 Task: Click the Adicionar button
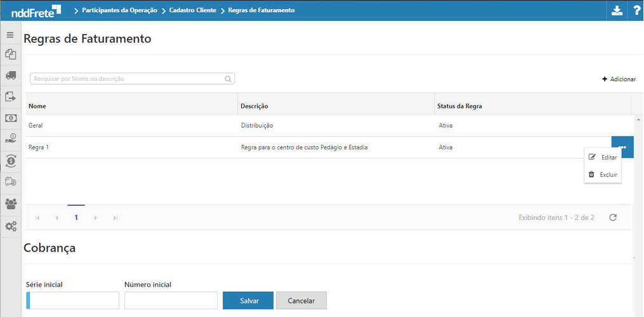tap(619, 79)
